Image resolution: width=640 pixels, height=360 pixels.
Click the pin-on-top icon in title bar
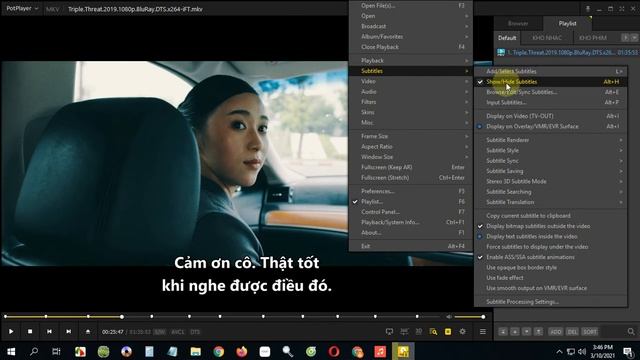tap(587, 9)
